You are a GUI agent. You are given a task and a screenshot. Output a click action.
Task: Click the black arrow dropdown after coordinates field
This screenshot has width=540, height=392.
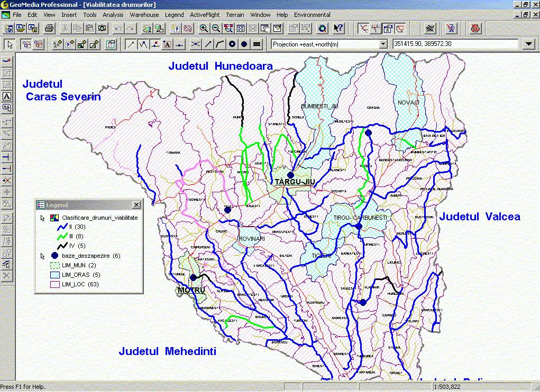(529, 44)
